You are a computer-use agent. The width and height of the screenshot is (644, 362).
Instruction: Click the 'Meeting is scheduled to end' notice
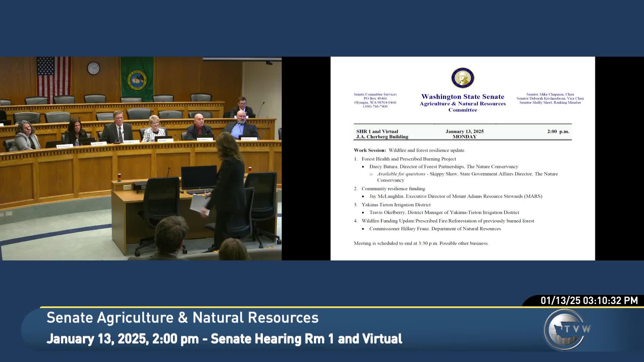tap(421, 243)
